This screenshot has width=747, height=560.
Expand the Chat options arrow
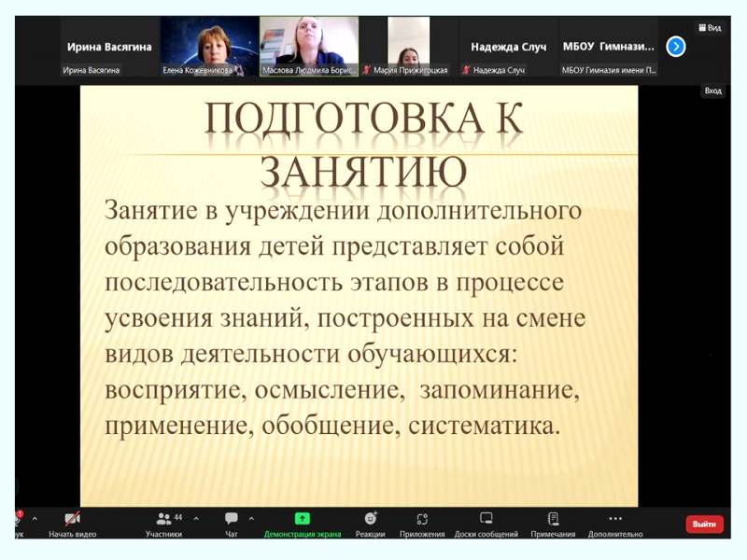coord(251,518)
